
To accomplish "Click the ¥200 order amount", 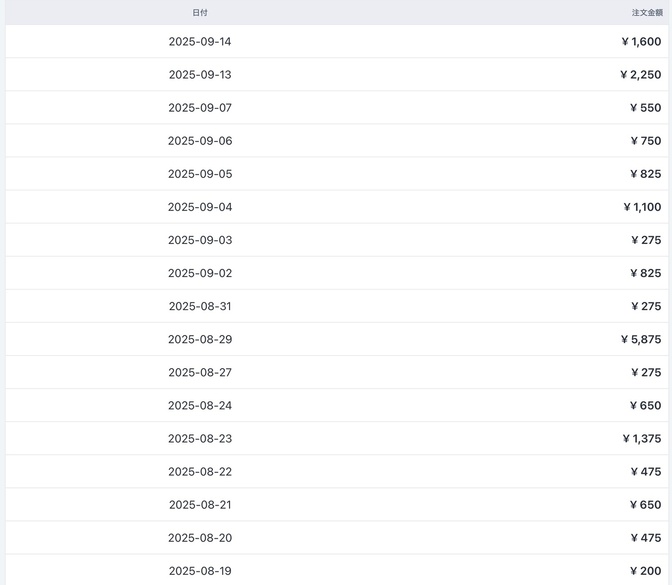I will tap(645, 570).
